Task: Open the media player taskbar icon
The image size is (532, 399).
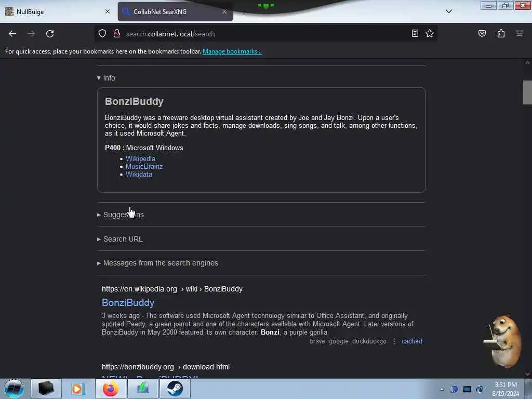Action: 77,389
